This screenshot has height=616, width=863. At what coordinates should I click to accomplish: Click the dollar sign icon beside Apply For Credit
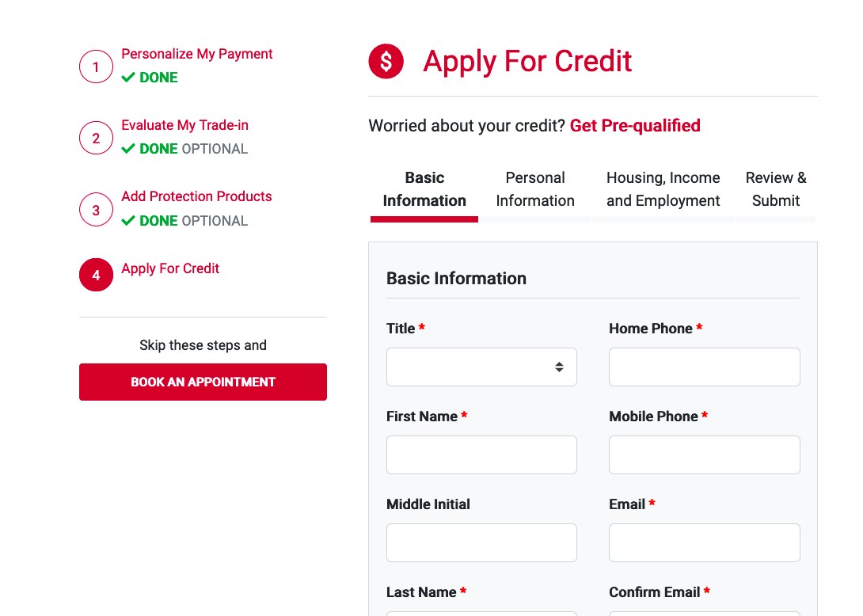pyautogui.click(x=386, y=61)
